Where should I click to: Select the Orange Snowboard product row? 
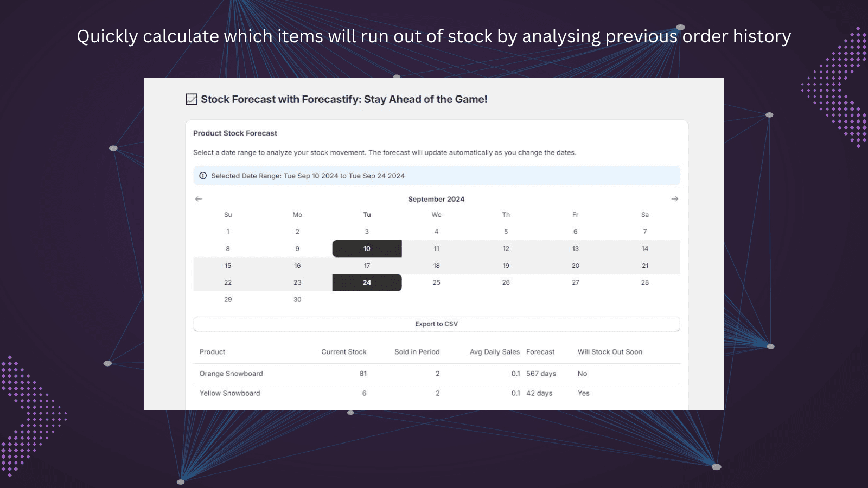231,373
